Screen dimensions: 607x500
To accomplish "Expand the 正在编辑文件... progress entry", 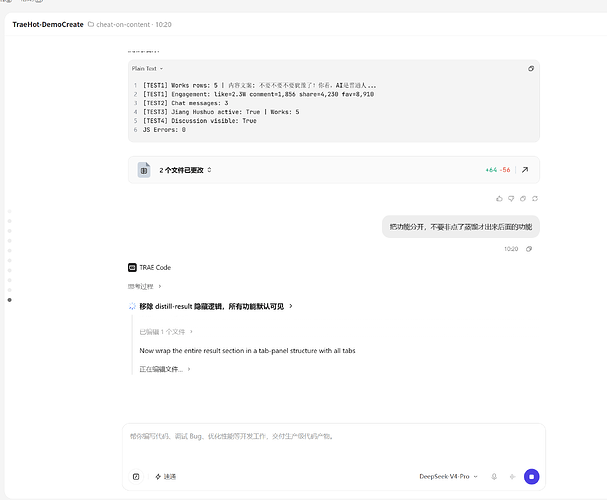I will coord(165,369).
